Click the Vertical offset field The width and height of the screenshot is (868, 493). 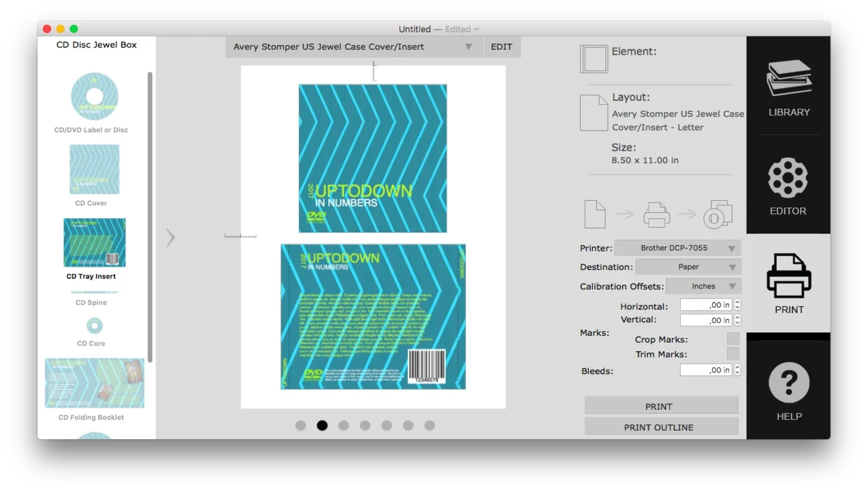click(706, 320)
